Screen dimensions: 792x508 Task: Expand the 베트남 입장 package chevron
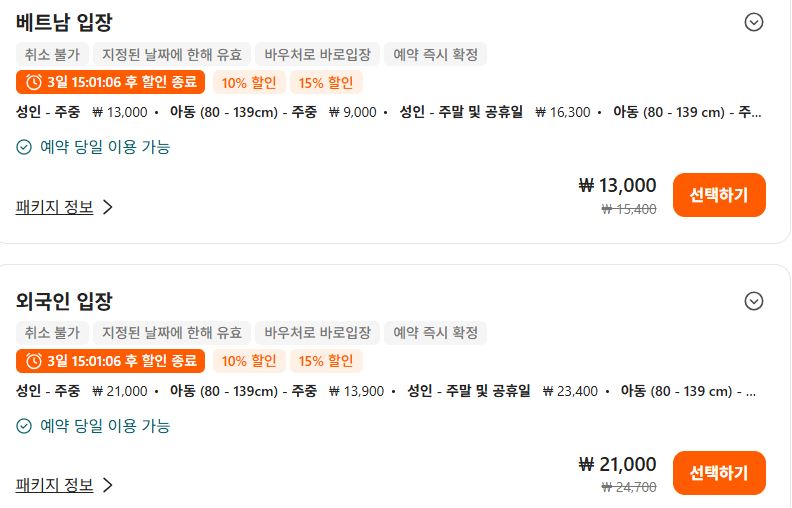(754, 22)
